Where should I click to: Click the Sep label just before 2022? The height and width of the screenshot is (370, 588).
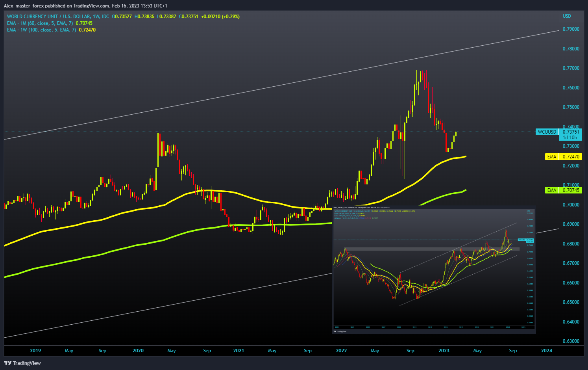click(308, 351)
